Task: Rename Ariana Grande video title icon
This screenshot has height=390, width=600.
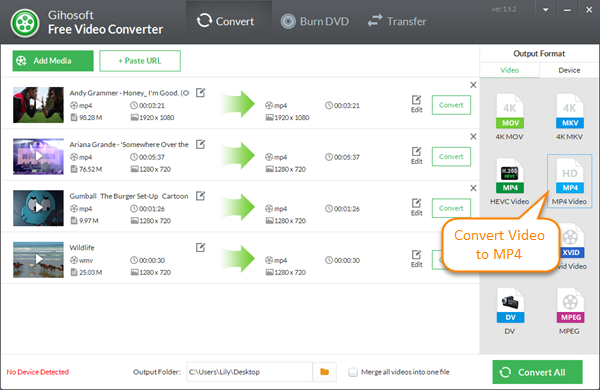Action: (201, 144)
